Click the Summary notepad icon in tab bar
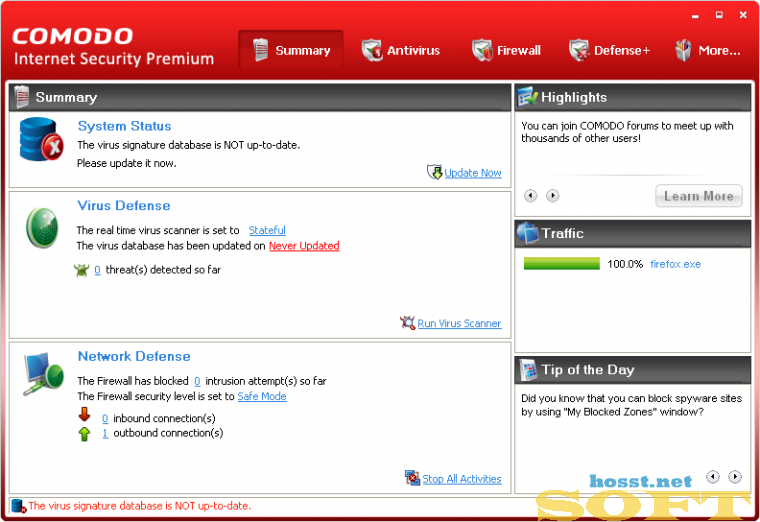This screenshot has width=760, height=522. click(x=261, y=50)
